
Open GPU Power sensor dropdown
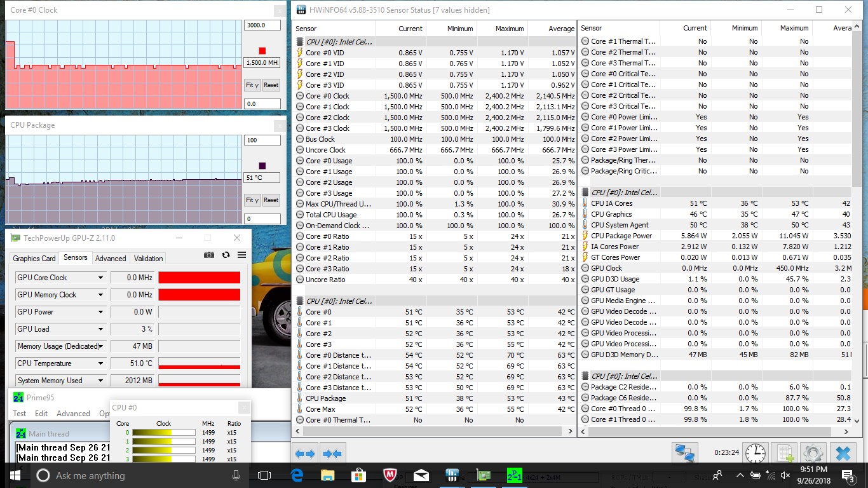[x=101, y=312]
